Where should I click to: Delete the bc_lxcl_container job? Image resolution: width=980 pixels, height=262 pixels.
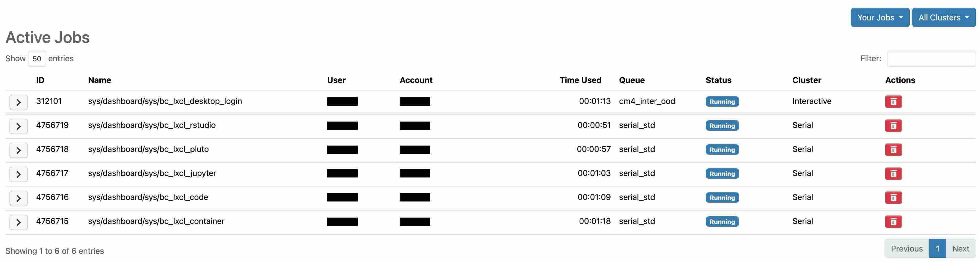[893, 221]
